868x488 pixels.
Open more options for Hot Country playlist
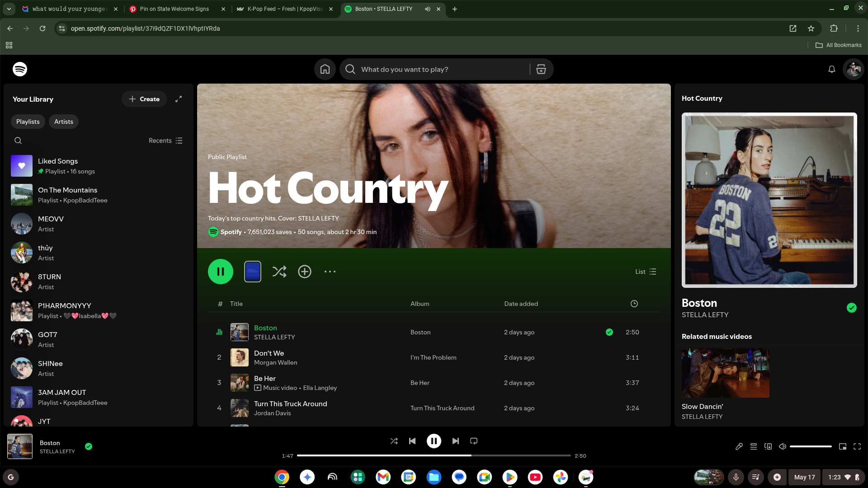coord(330,272)
